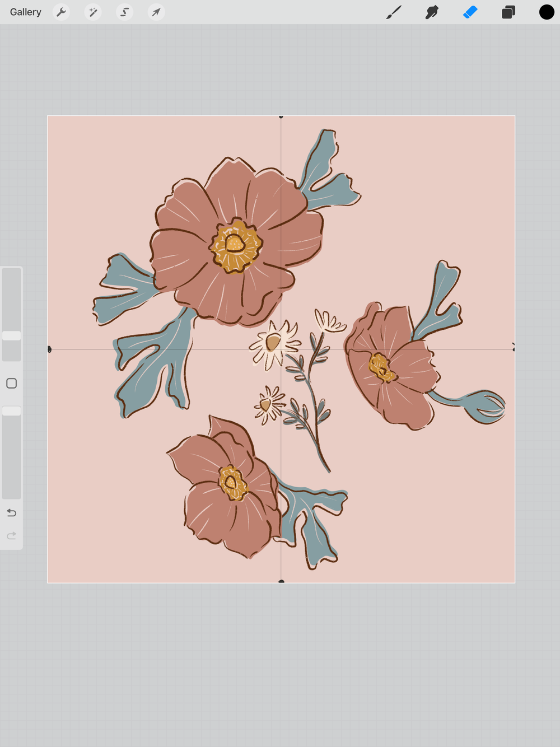560x747 pixels.
Task: Open the Selection tool
Action: (x=125, y=12)
